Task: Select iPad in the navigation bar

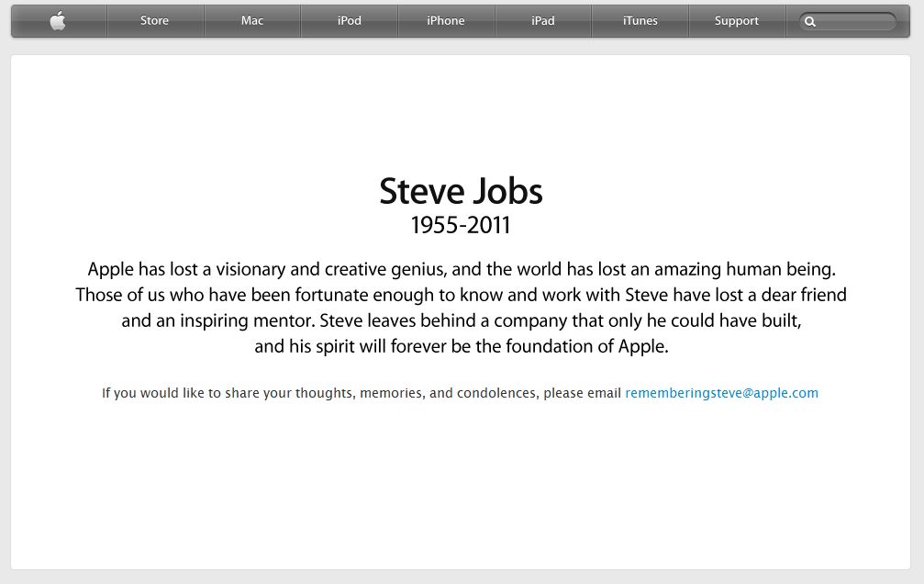Action: pyautogui.click(x=543, y=20)
